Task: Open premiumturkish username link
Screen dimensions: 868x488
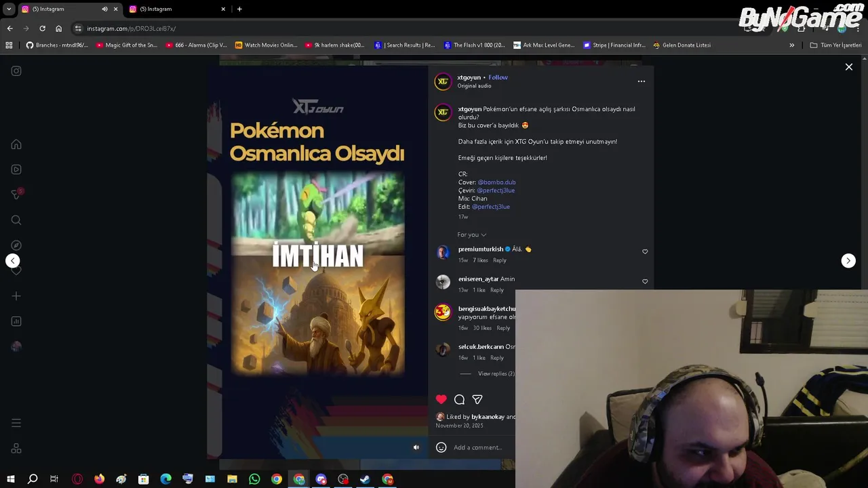Action: pos(481,249)
